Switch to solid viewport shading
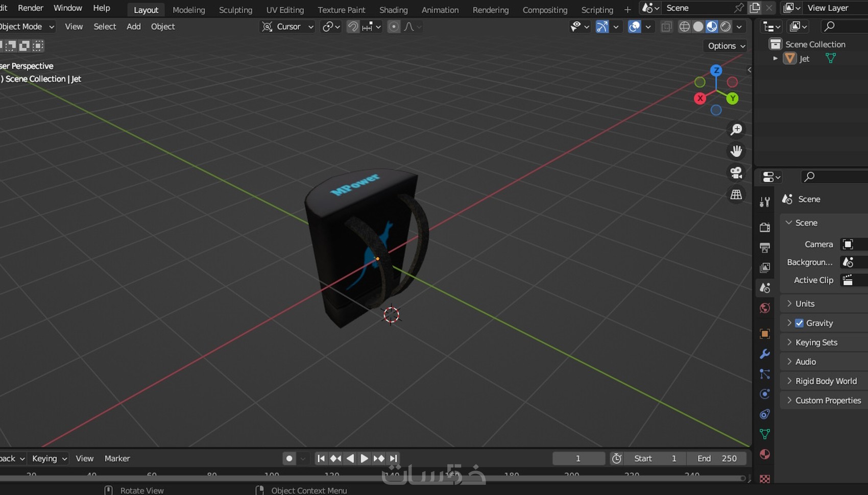 click(x=698, y=27)
